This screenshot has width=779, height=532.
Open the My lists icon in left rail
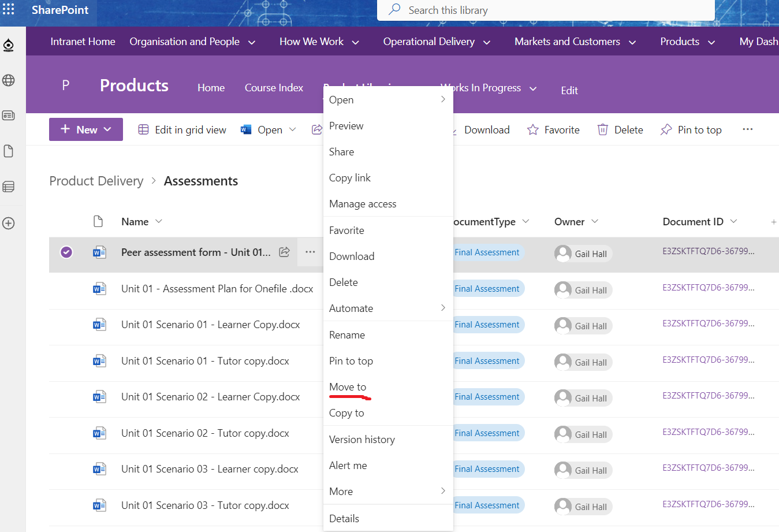pos(9,187)
